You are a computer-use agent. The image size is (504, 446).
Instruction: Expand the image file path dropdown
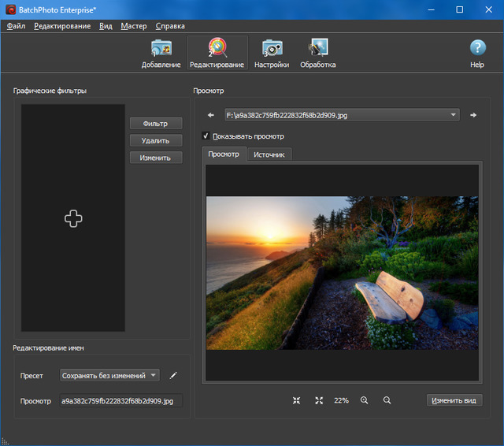[x=454, y=115]
